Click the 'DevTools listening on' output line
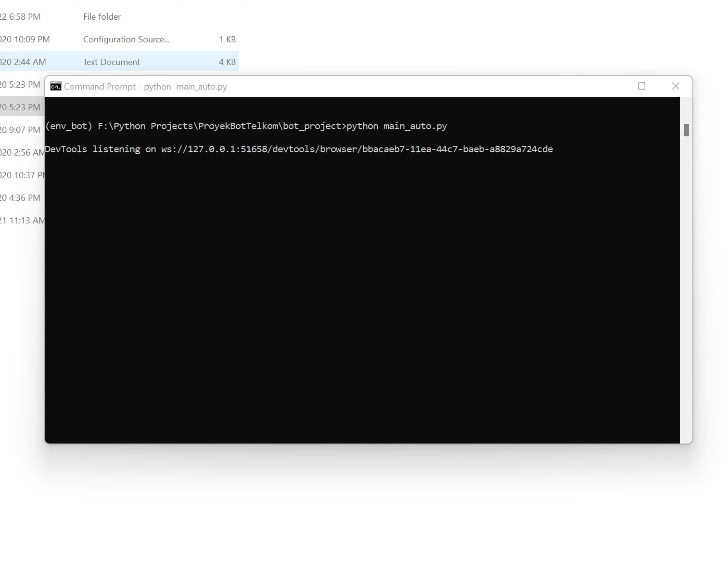This screenshot has height=588, width=728. point(299,149)
